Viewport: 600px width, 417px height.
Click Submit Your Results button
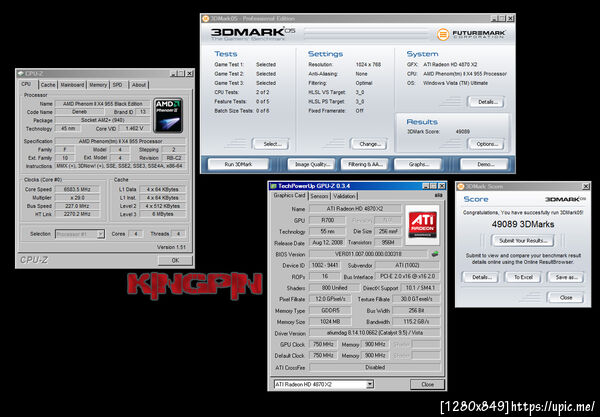tap(523, 241)
